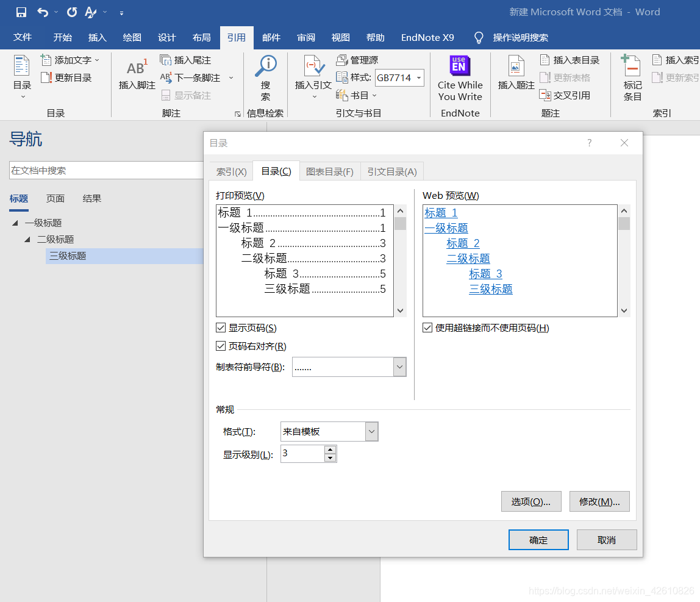Expand the 下一条脚注 dropdown arrow
This screenshot has height=602, width=700.
click(231, 77)
